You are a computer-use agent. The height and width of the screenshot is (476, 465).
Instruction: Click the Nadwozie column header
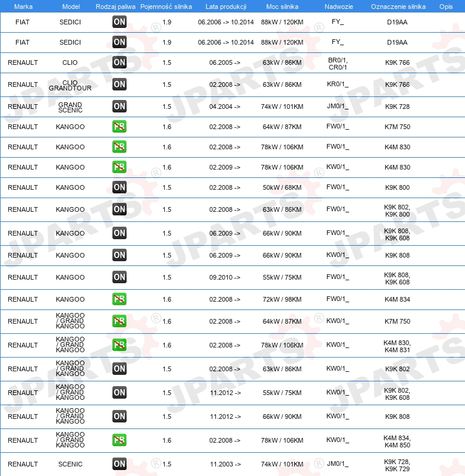click(x=339, y=7)
